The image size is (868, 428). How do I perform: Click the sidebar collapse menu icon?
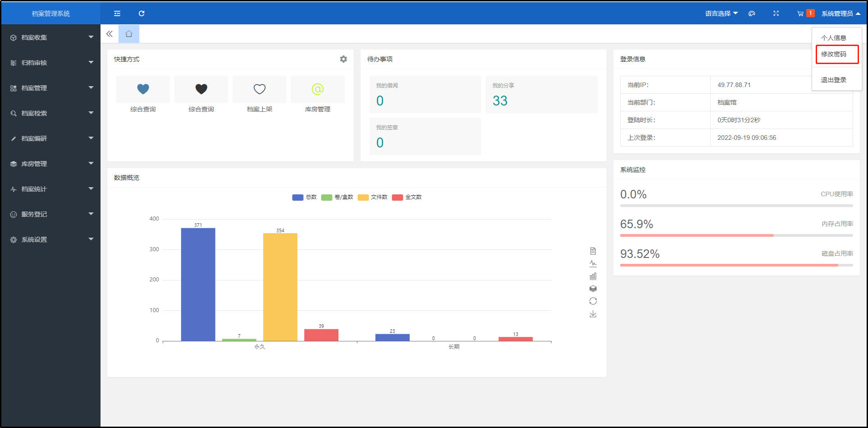click(x=117, y=14)
